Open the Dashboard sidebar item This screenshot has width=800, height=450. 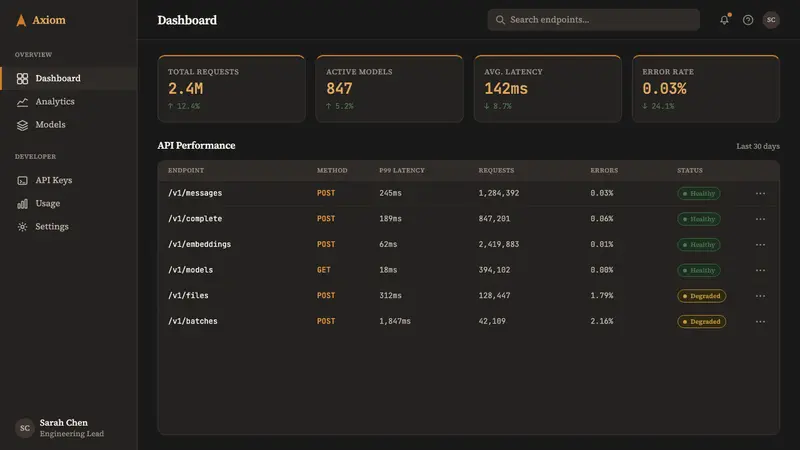(69, 79)
